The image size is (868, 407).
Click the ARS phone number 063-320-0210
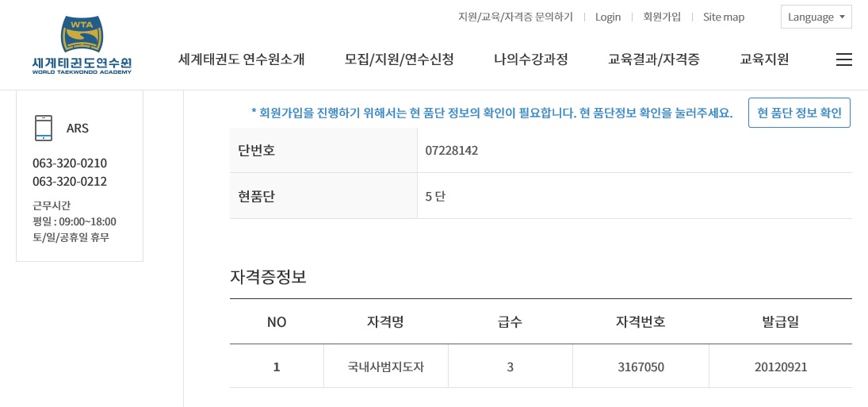pyautogui.click(x=70, y=163)
